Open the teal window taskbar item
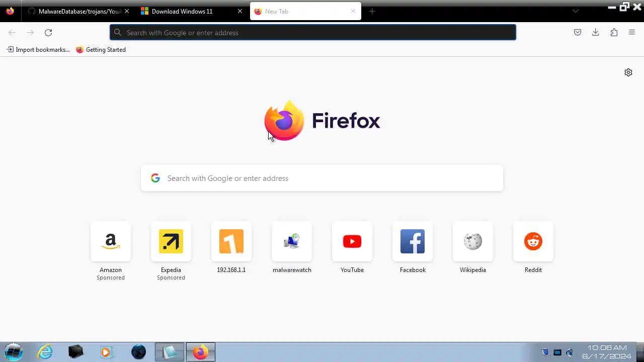 pyautogui.click(x=170, y=352)
